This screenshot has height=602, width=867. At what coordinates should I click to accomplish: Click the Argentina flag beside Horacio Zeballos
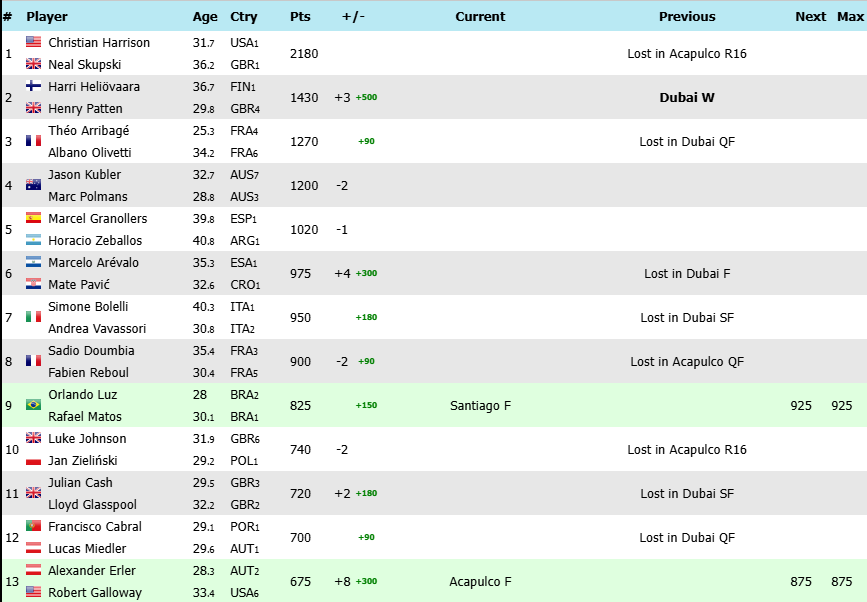(x=33, y=241)
